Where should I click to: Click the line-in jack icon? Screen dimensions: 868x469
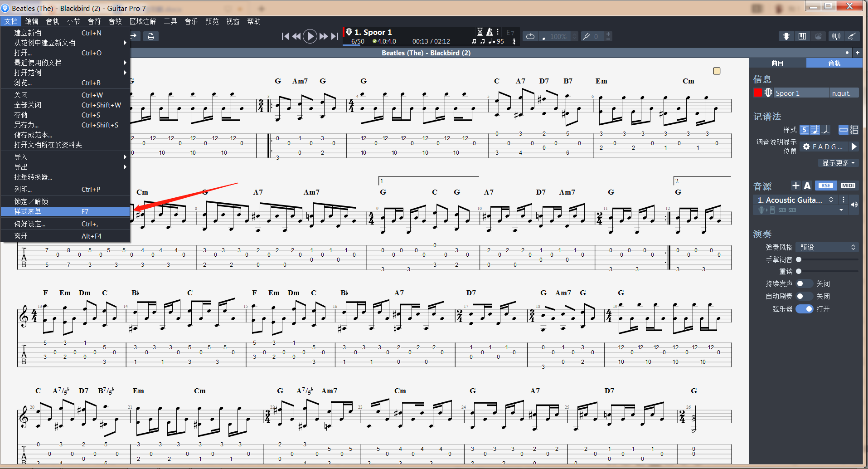click(x=853, y=36)
